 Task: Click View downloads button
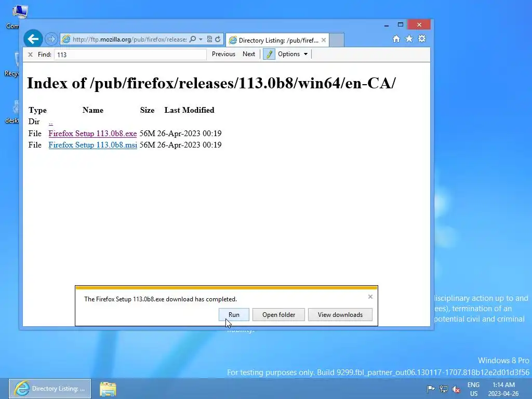click(x=340, y=314)
